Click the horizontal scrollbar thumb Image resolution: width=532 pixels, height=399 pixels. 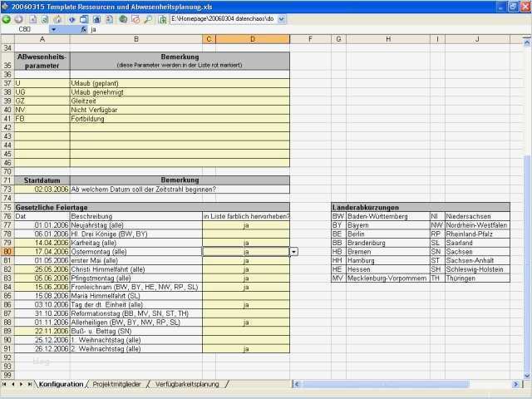(386, 384)
